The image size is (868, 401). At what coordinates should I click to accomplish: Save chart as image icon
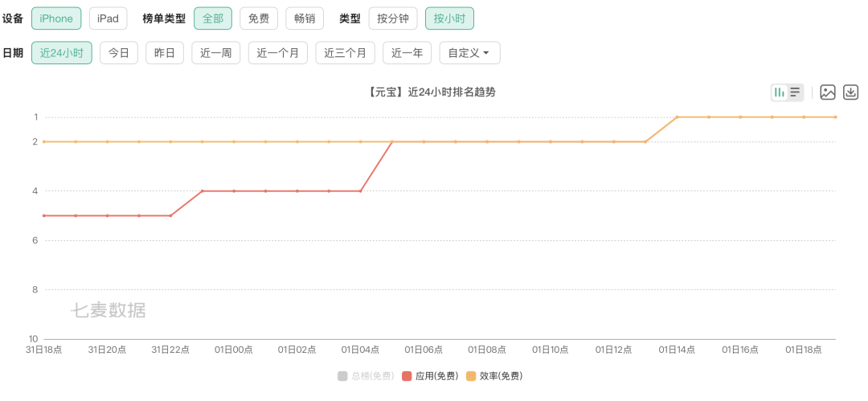pos(828,92)
